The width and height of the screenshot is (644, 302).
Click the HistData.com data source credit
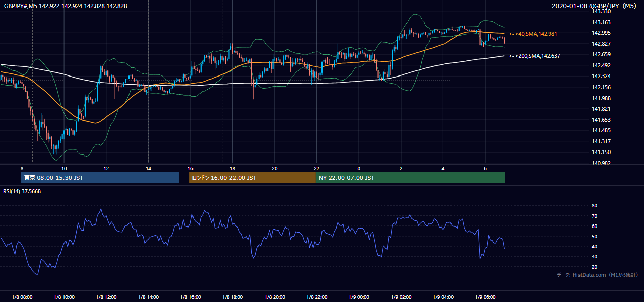(598, 275)
